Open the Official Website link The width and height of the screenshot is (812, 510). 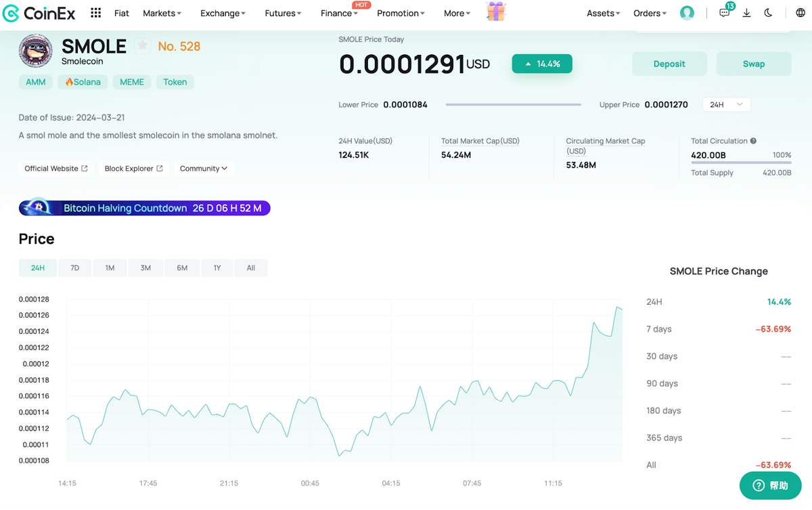pos(56,169)
